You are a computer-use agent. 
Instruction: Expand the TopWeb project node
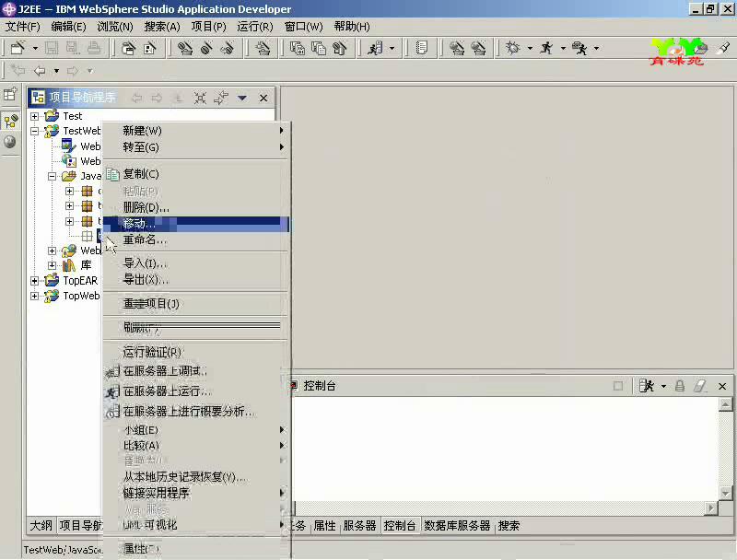(34, 296)
